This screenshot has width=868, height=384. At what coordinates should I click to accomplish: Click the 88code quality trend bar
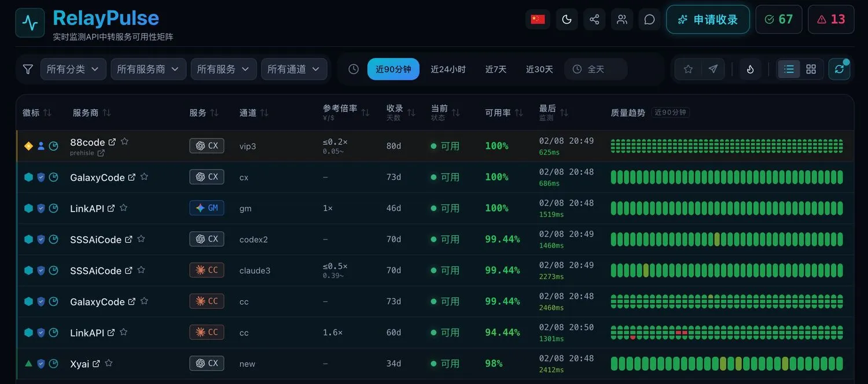click(727, 146)
